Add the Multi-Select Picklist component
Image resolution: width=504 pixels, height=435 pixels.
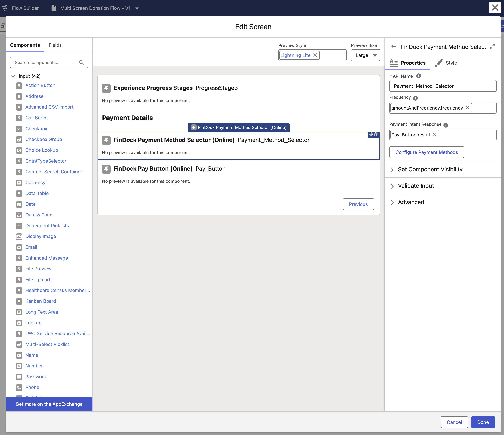point(47,345)
